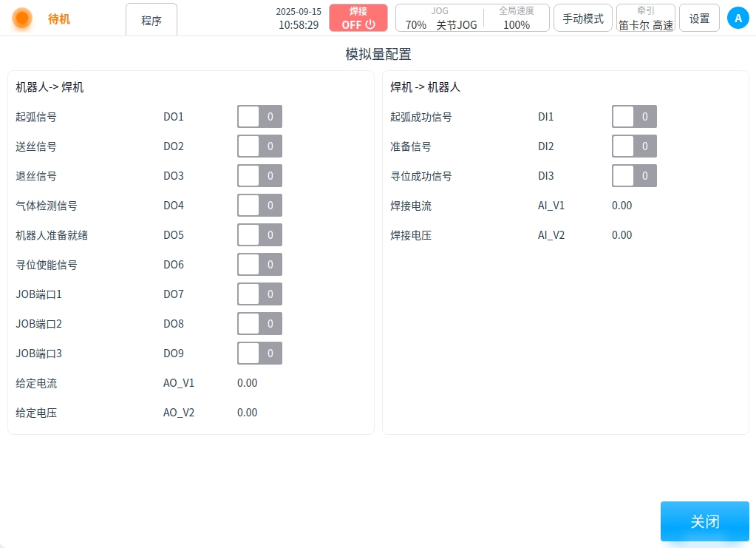Open the 程序 tab
Image resolution: width=756 pixels, height=548 pixels.
(151, 20)
